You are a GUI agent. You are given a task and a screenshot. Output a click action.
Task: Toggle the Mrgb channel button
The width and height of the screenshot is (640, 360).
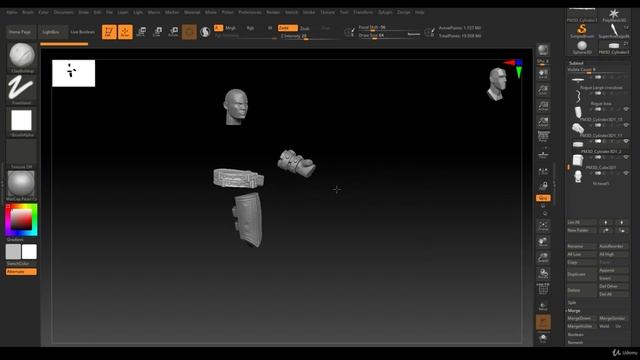pos(231,28)
